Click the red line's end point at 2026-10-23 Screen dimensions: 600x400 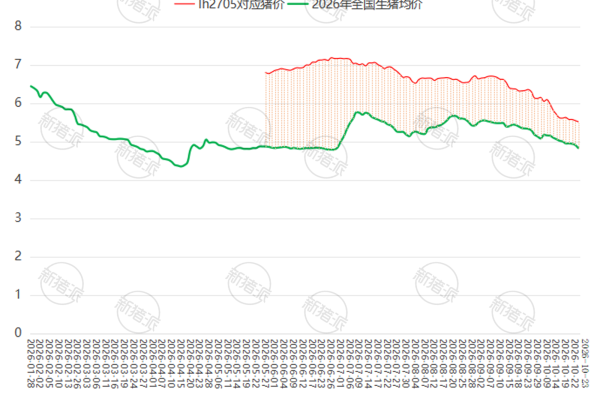[x=579, y=122]
